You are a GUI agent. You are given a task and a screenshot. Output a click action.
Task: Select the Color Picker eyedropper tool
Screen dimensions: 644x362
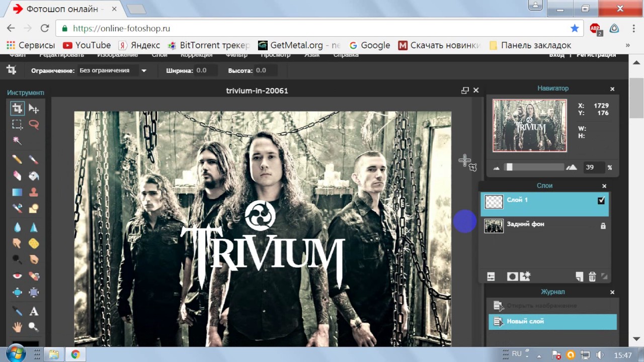(x=17, y=311)
